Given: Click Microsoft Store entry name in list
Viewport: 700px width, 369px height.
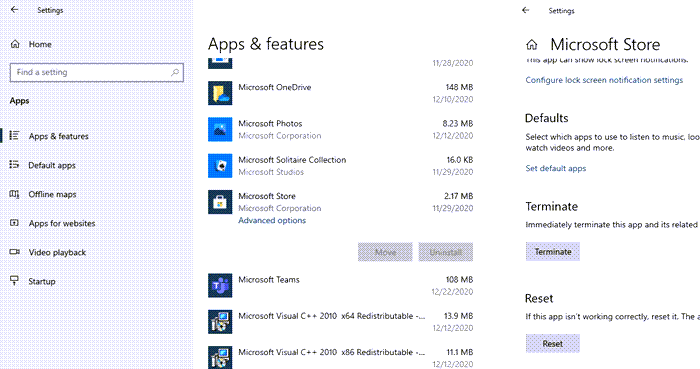Looking at the screenshot, I should click(x=267, y=196).
